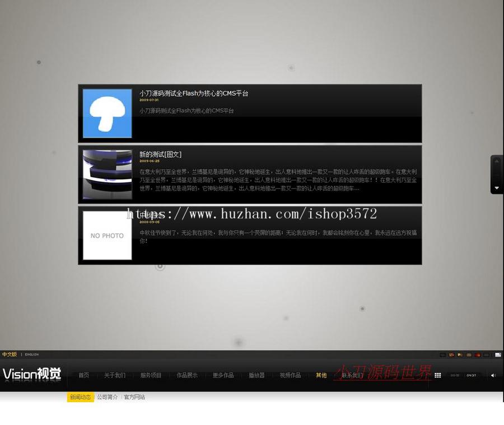Click the white image icon at bar's right end
The image size is (504, 425).
[x=498, y=354]
